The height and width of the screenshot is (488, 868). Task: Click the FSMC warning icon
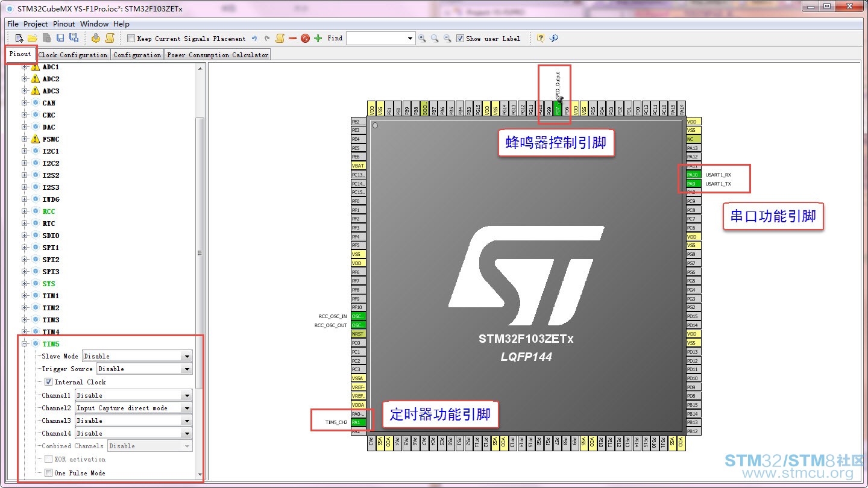pos(35,139)
